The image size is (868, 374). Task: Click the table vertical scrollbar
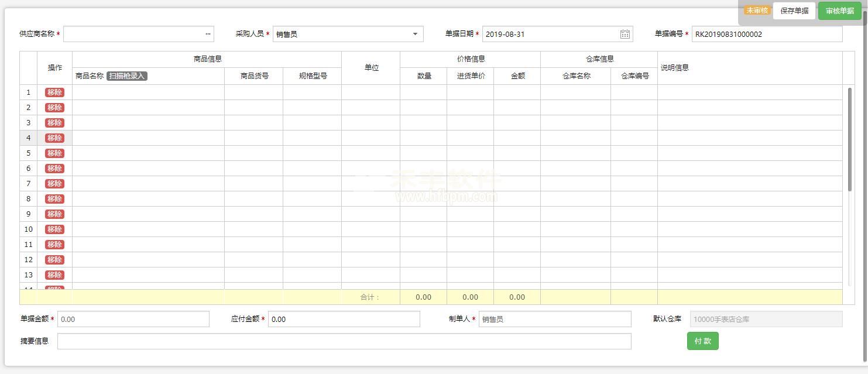pyautogui.click(x=850, y=139)
